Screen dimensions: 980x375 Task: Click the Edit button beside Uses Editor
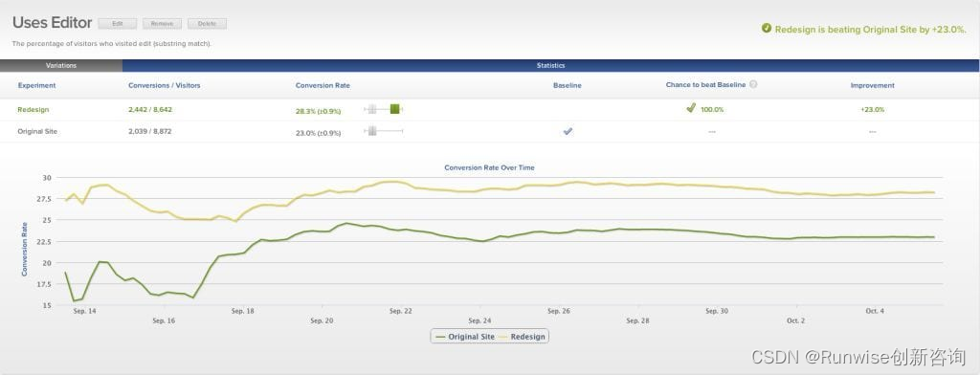click(118, 24)
